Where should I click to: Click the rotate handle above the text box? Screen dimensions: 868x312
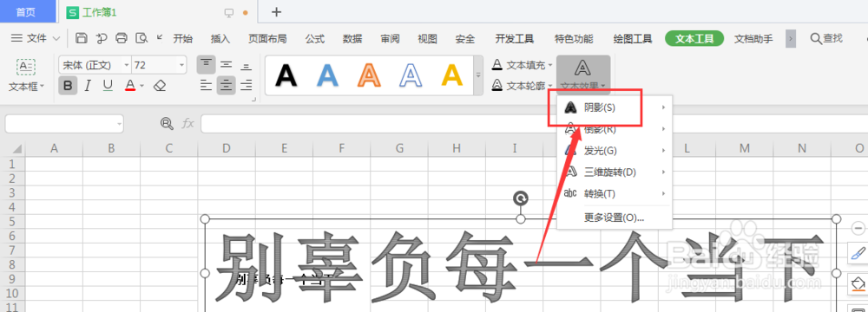(520, 198)
